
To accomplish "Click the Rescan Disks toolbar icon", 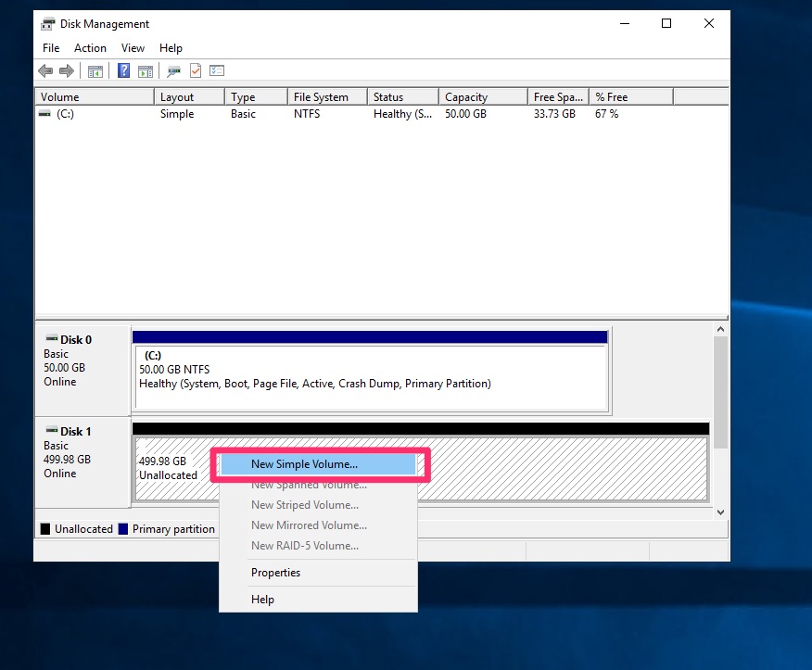I will click(173, 71).
